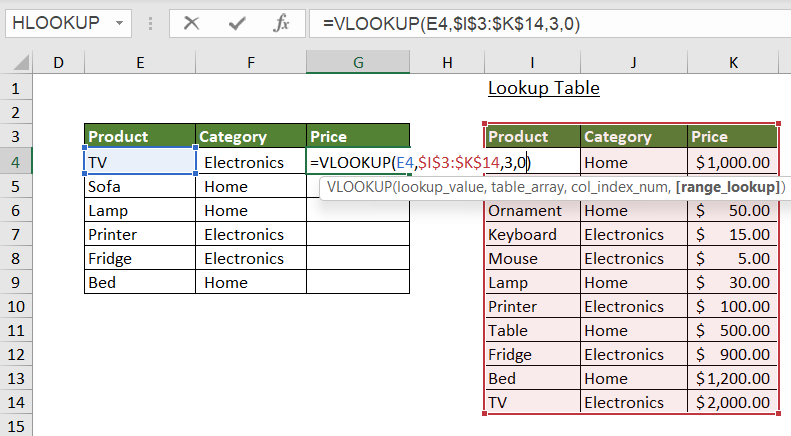Cancel the formula entry with the X icon
This screenshot has width=791, height=436.
pos(191,23)
